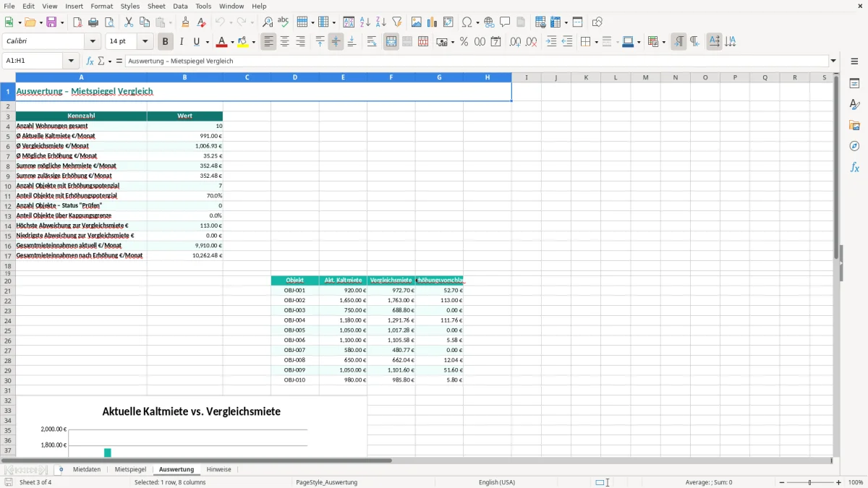Screen dimensions: 868x488
Task: Switch to the Hinweise sheet tab
Action: click(218, 469)
